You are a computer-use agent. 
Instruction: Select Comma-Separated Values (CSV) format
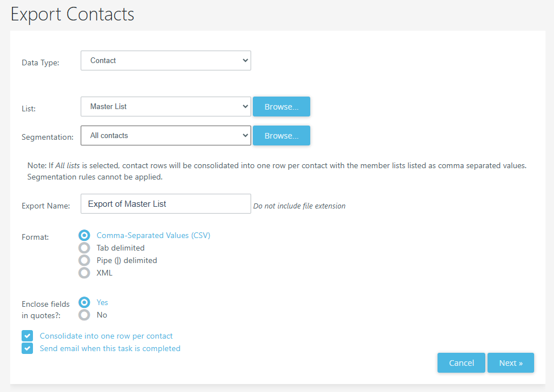coord(85,235)
